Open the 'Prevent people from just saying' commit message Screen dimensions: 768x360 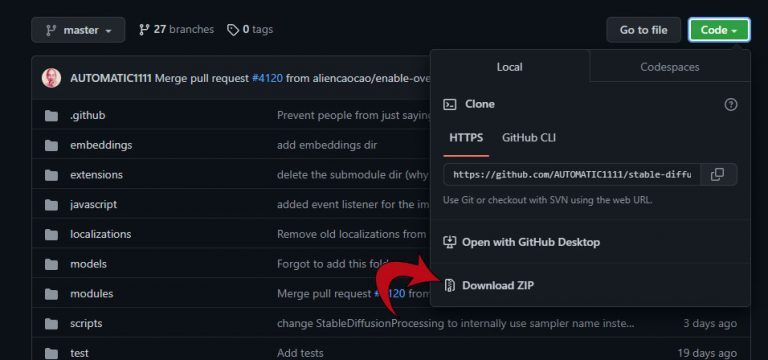pyautogui.click(x=353, y=116)
